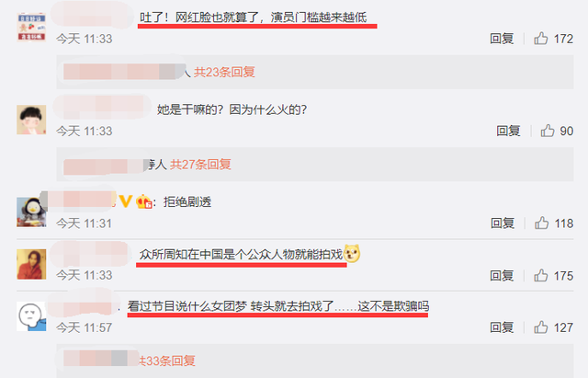588x378 pixels.
Task: Like the comment with 175 likes
Action: coord(541,276)
